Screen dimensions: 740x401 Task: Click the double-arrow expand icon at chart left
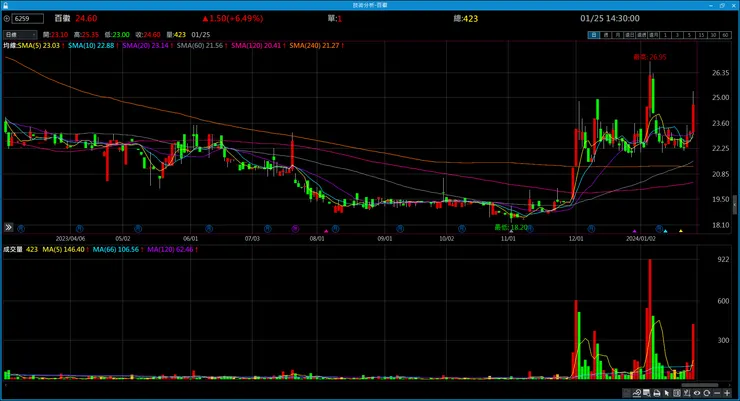(x=8, y=227)
